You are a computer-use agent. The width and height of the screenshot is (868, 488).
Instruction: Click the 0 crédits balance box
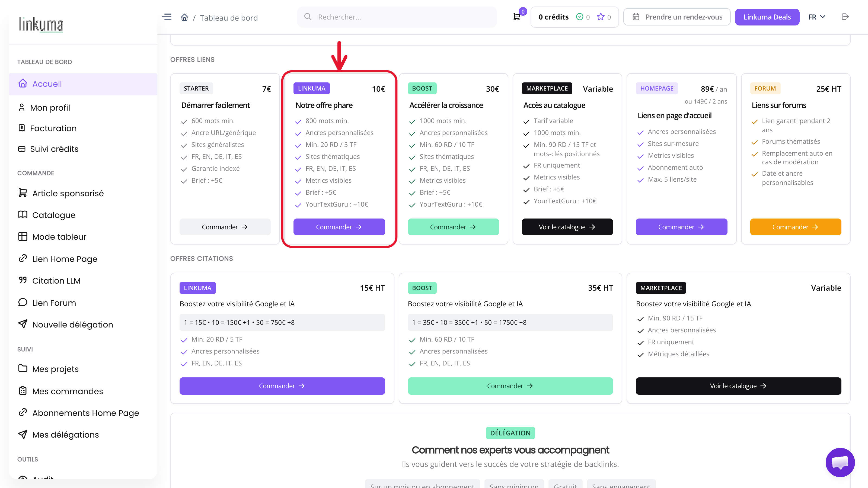click(575, 17)
